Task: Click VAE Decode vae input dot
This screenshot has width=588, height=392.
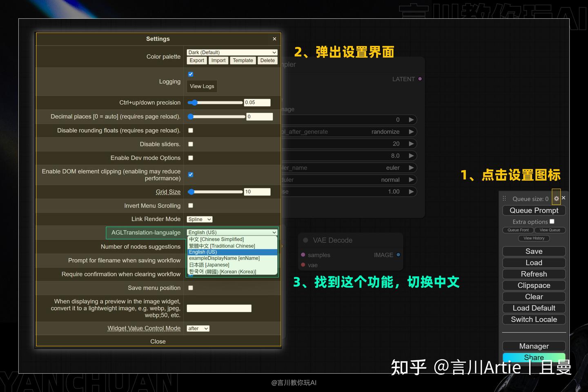Action: point(303,265)
